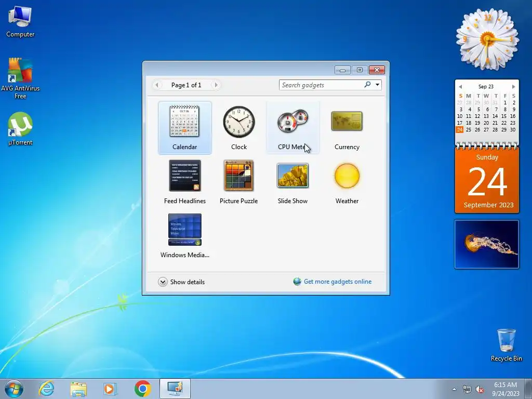532x399 pixels.
Task: Go to next gadget page arrow
Action: pos(216,85)
